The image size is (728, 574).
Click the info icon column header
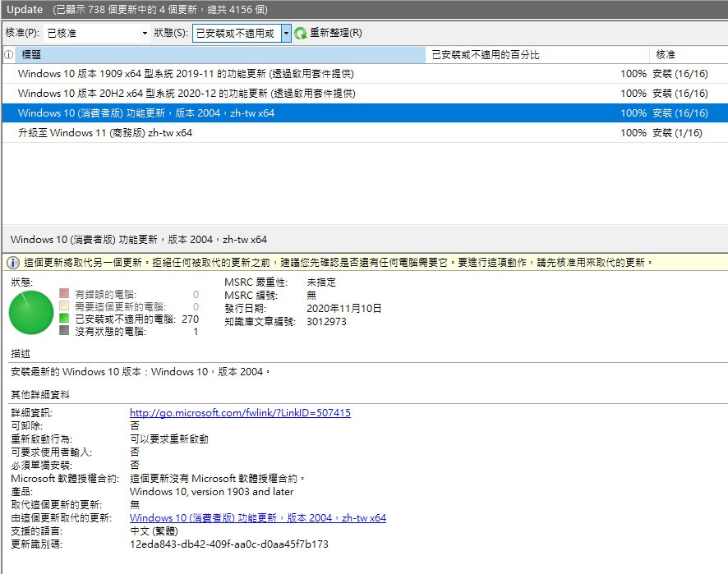point(9,55)
